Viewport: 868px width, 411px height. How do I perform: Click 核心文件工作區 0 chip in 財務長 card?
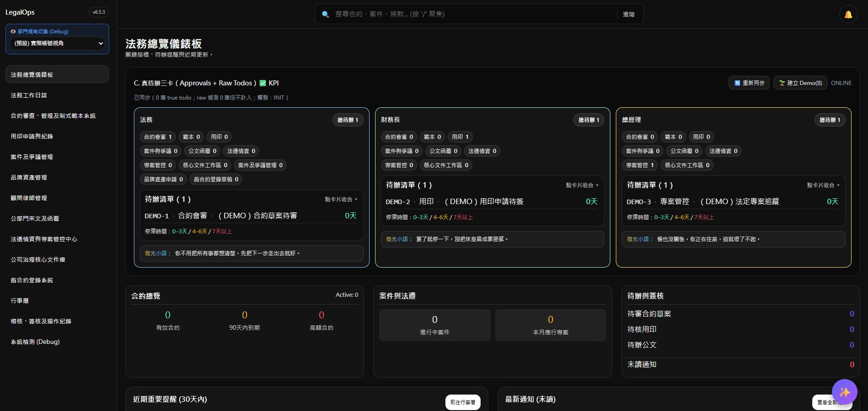pos(446,165)
